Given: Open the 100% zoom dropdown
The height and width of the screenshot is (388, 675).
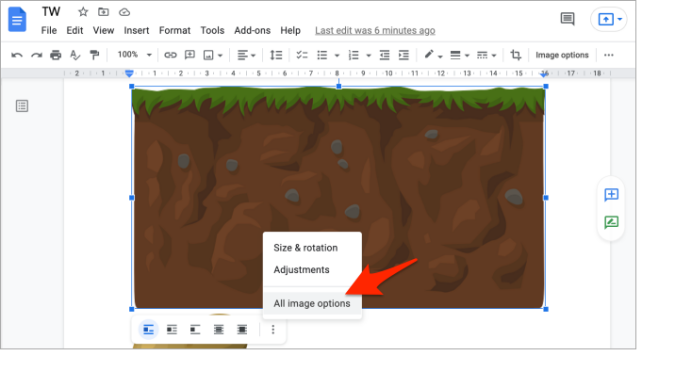Looking at the screenshot, I should click(x=134, y=55).
